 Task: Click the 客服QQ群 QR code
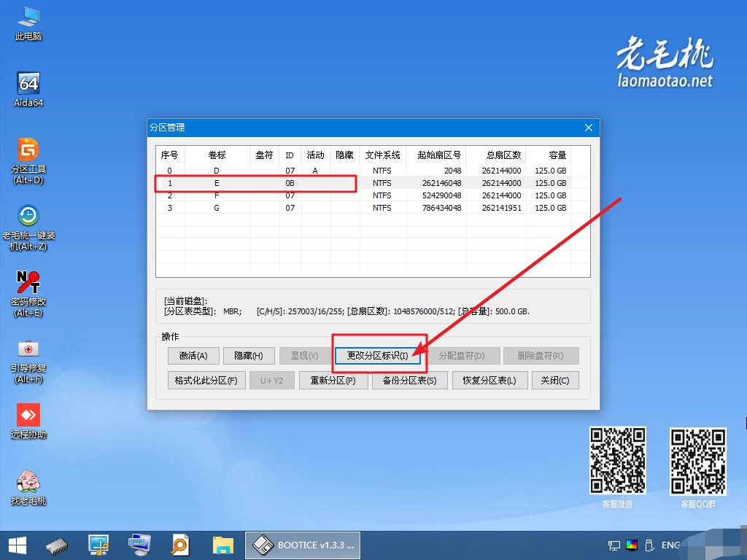tap(698, 461)
